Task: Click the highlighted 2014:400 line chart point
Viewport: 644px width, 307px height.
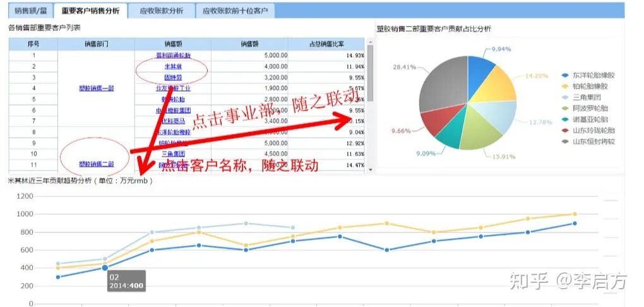Action: point(105,268)
